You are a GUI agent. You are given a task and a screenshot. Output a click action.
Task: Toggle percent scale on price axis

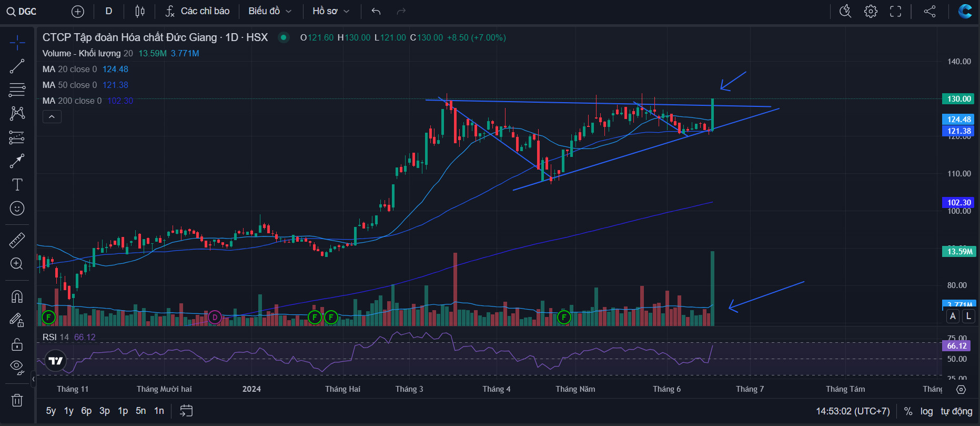pyautogui.click(x=908, y=411)
